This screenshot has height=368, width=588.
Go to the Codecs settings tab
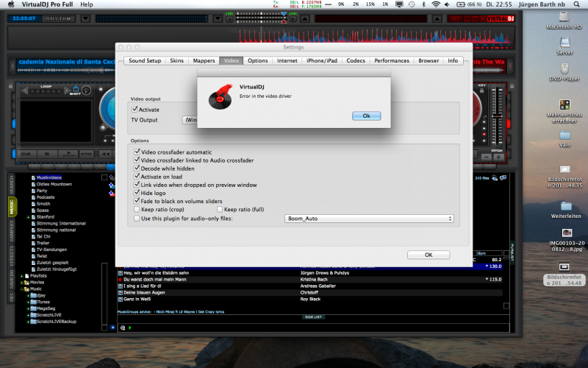point(356,60)
